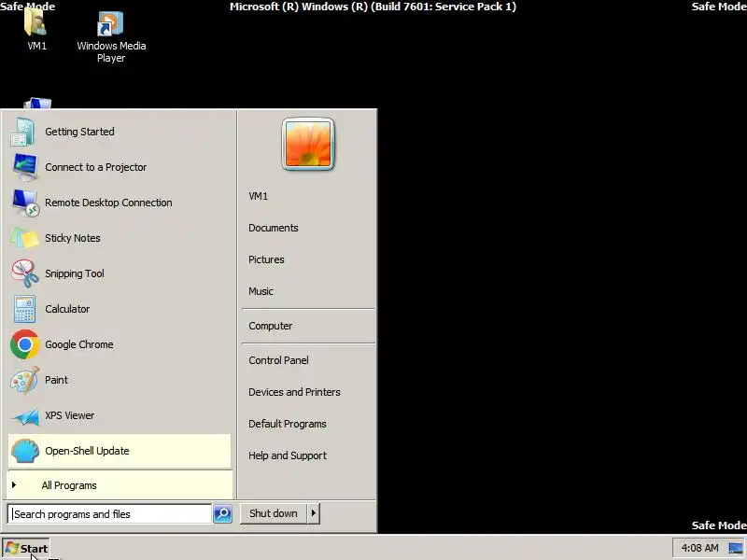This screenshot has width=747, height=560.
Task: Open Shut down options arrow
Action: coord(313,513)
